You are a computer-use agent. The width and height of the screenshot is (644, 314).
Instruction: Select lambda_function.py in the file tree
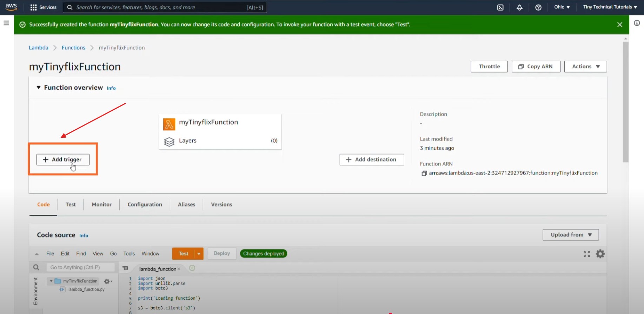tap(86, 289)
